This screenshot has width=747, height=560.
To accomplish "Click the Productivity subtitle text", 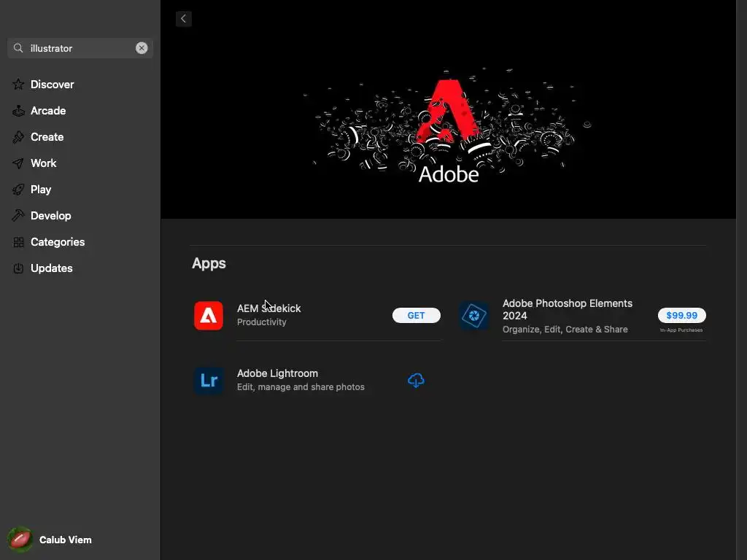I will click(x=262, y=322).
